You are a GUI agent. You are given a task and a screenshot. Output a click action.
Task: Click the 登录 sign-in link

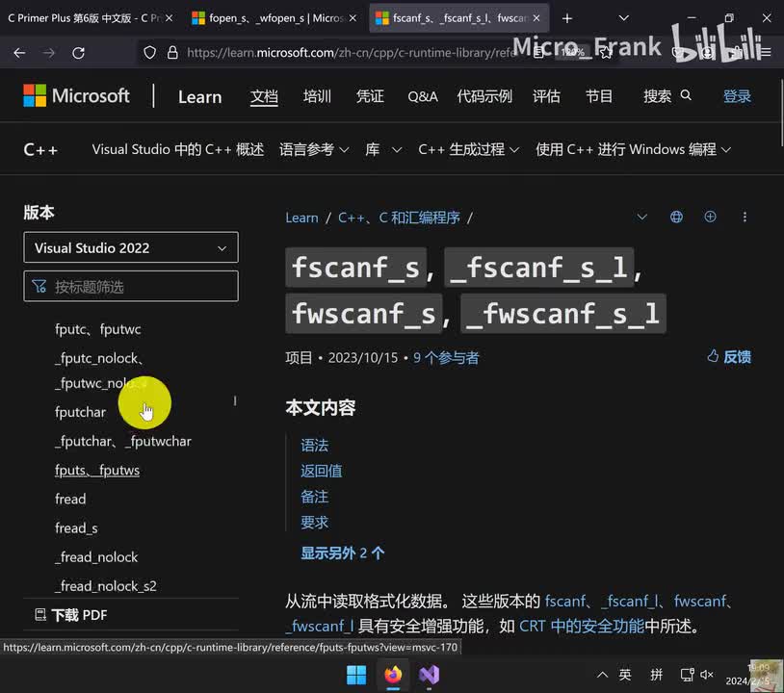737,96
